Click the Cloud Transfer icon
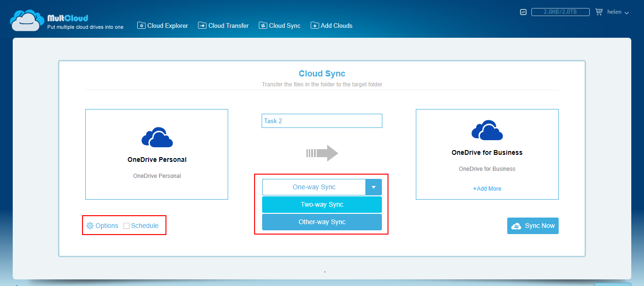 tap(202, 25)
